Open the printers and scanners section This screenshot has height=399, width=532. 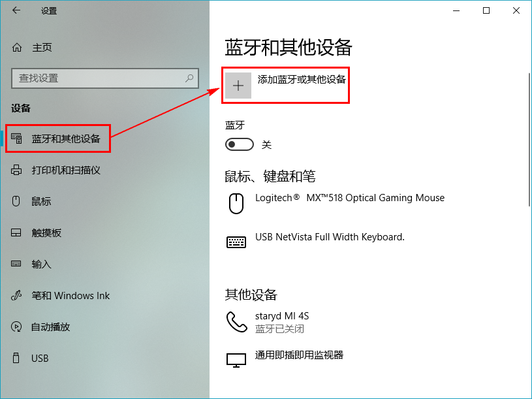tap(16, 170)
